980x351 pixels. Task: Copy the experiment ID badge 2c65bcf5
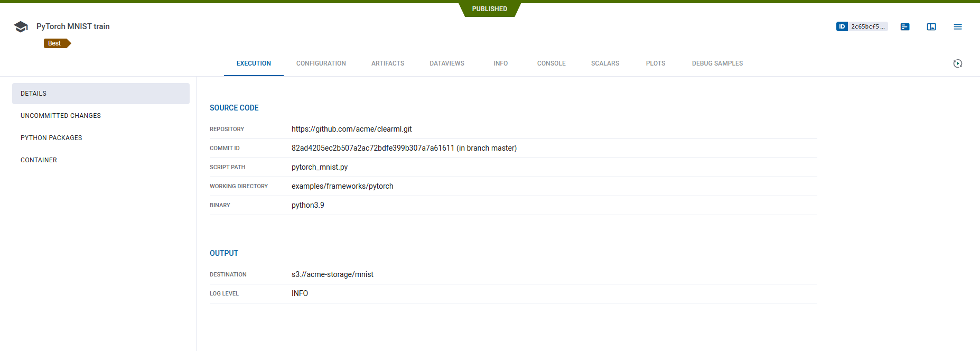(x=862, y=26)
